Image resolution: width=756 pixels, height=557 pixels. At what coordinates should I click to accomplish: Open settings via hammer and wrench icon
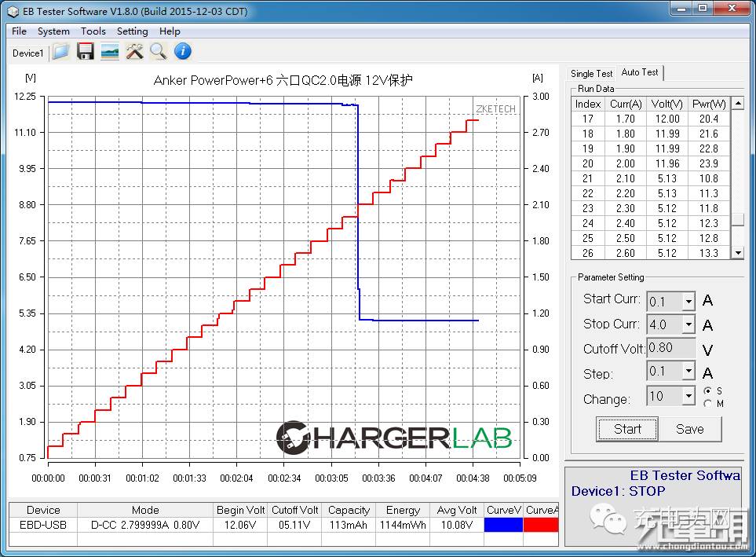click(134, 52)
